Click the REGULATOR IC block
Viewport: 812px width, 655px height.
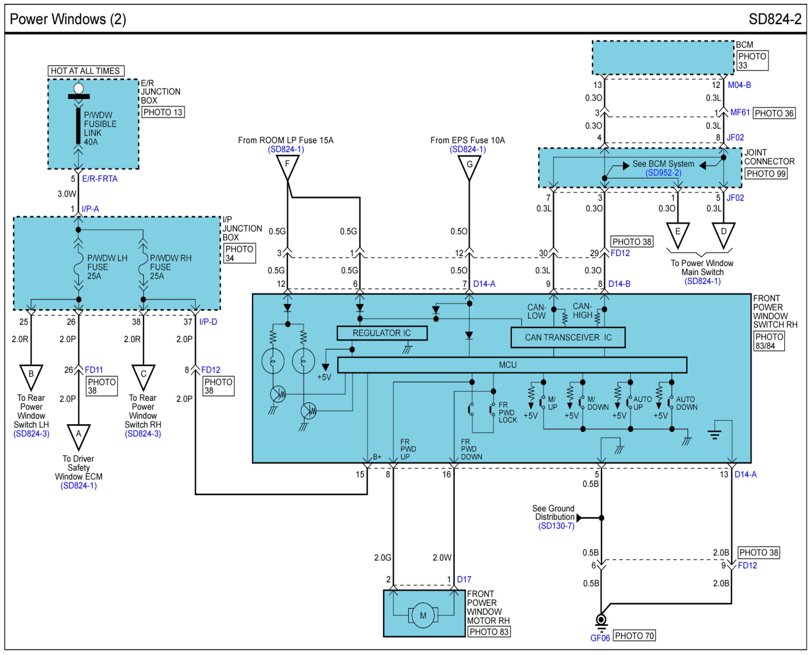(x=382, y=333)
